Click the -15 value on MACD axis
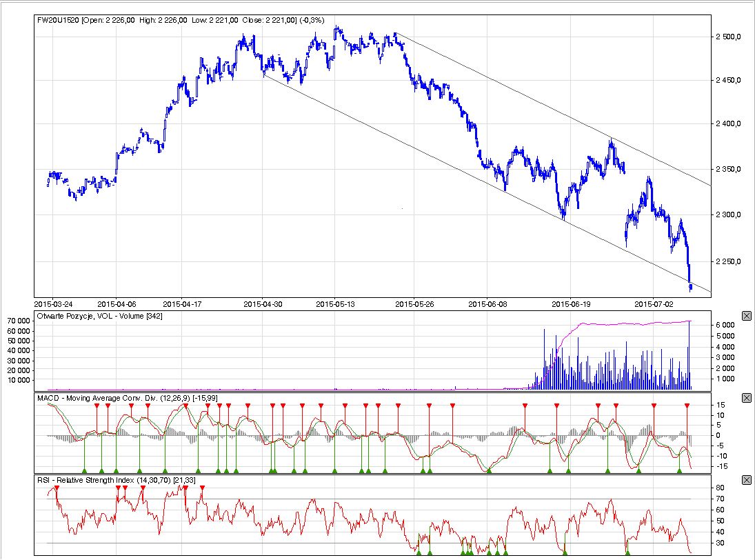 tap(721, 467)
